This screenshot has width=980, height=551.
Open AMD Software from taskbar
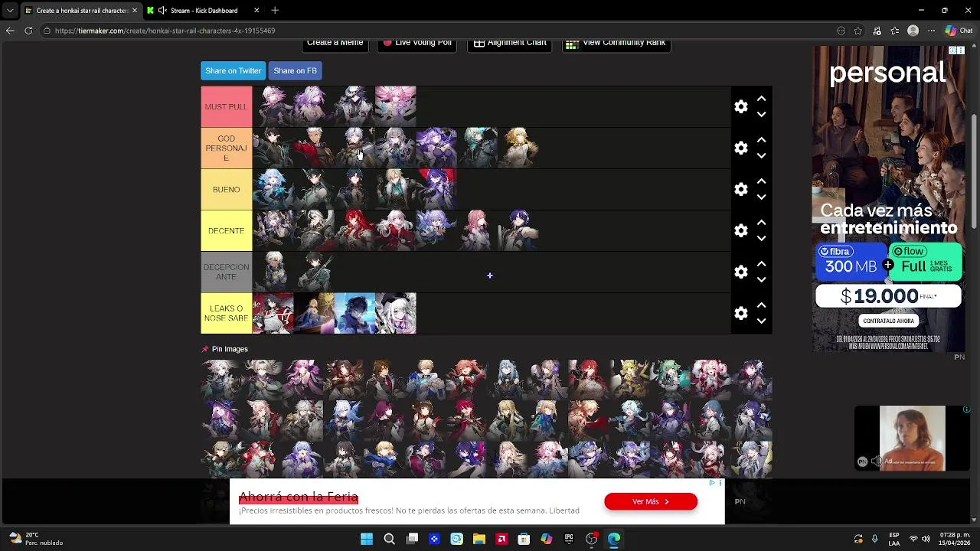tap(501, 539)
